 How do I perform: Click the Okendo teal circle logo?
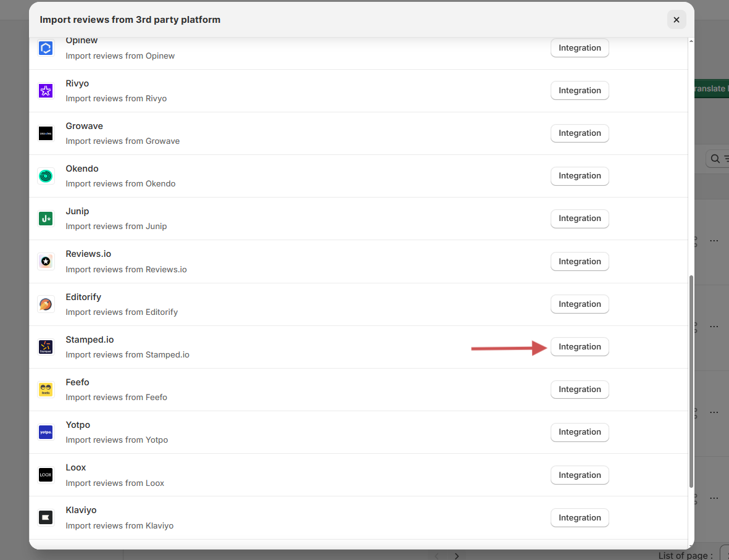coord(46,176)
